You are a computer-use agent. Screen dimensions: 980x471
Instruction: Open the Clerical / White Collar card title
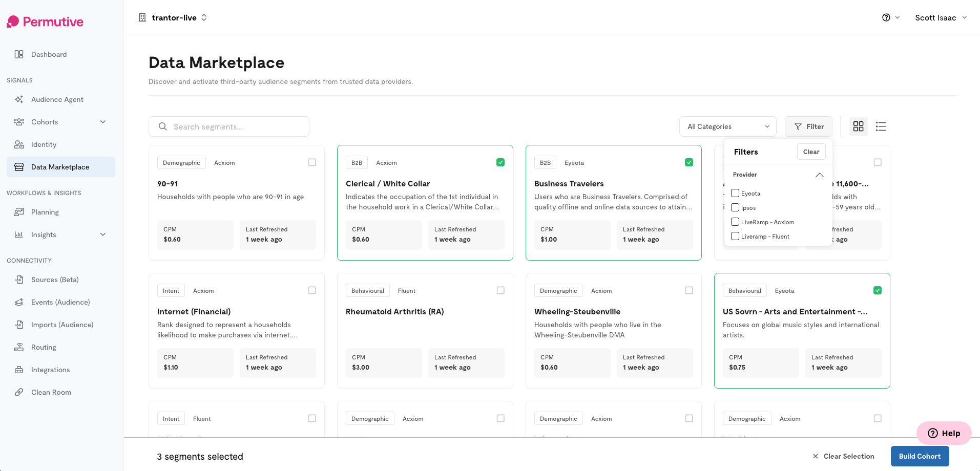coord(388,183)
